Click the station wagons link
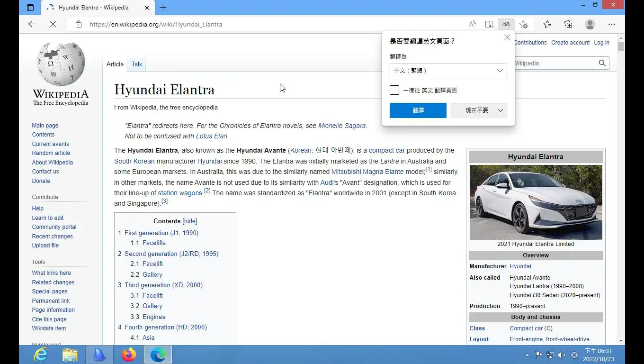The image size is (644, 364). tap(180, 193)
